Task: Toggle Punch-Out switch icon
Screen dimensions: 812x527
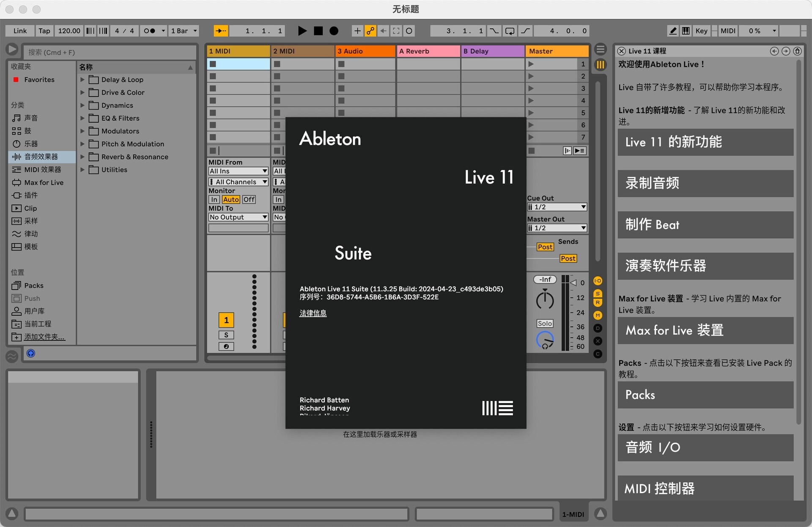Action: (x=525, y=31)
